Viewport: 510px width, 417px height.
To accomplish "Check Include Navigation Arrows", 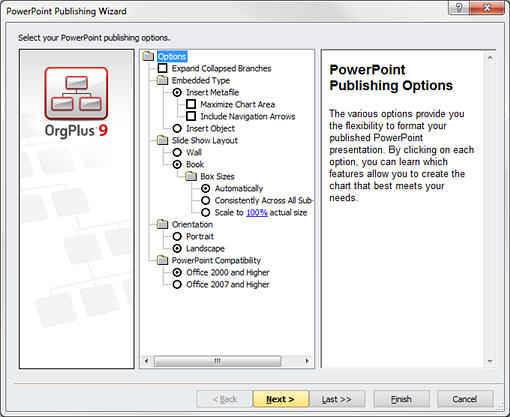I will tap(191, 116).
